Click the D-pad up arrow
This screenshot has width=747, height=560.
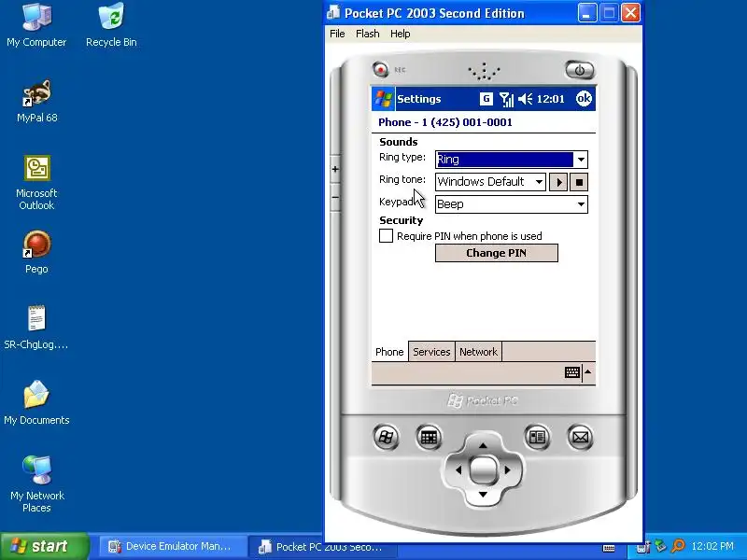(483, 446)
